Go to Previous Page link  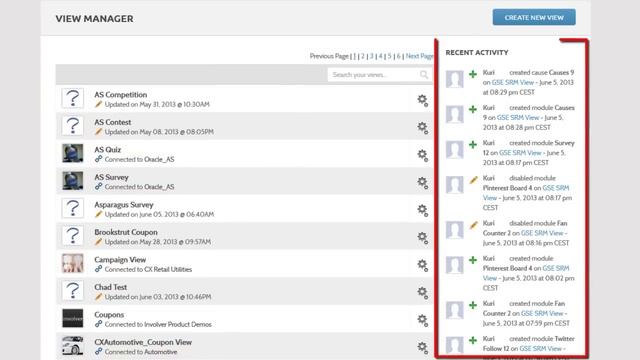coord(329,56)
